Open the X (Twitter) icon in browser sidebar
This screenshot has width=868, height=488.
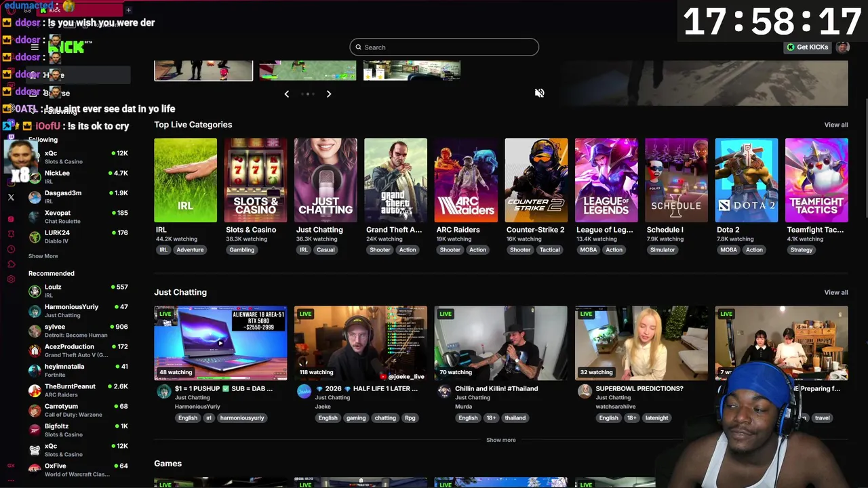[x=11, y=197]
